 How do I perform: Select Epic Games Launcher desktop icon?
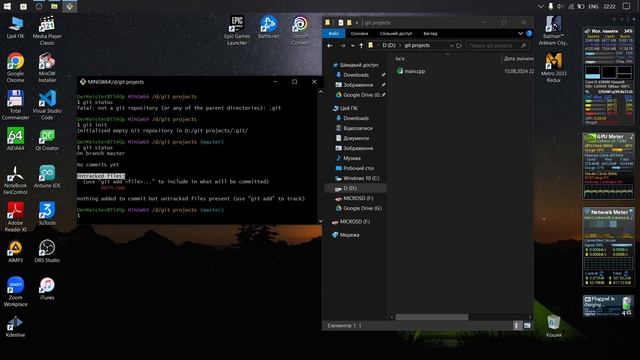237,31
